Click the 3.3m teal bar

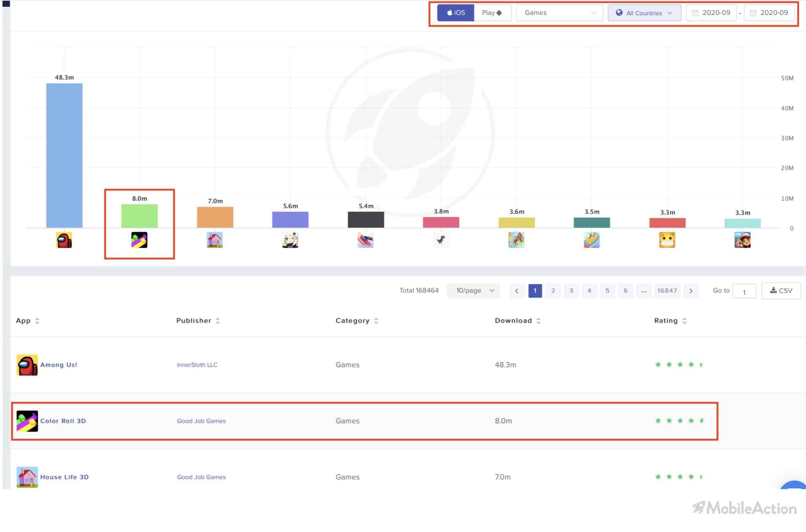[743, 223]
